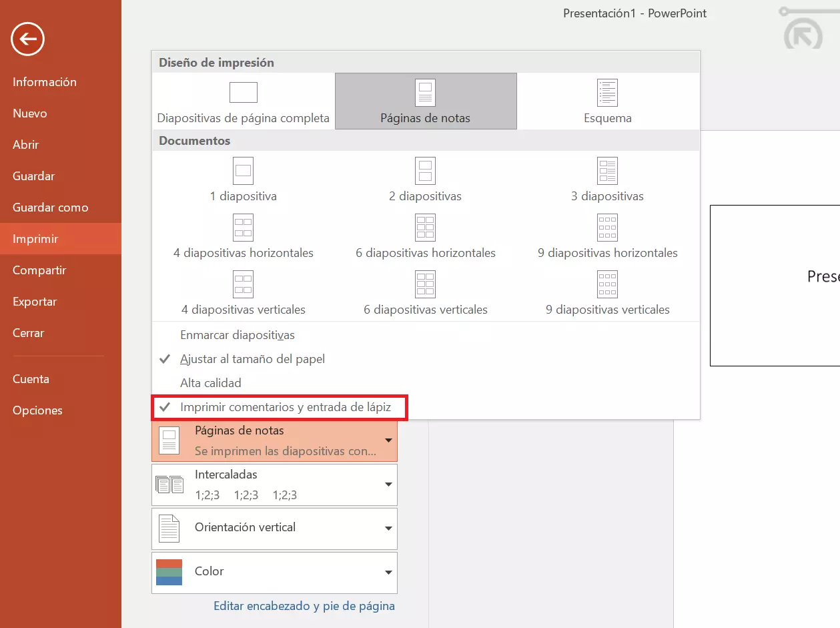
Task: Uncheck Imprimir comentarios y entrada de lápiz
Action: [x=426, y=406]
